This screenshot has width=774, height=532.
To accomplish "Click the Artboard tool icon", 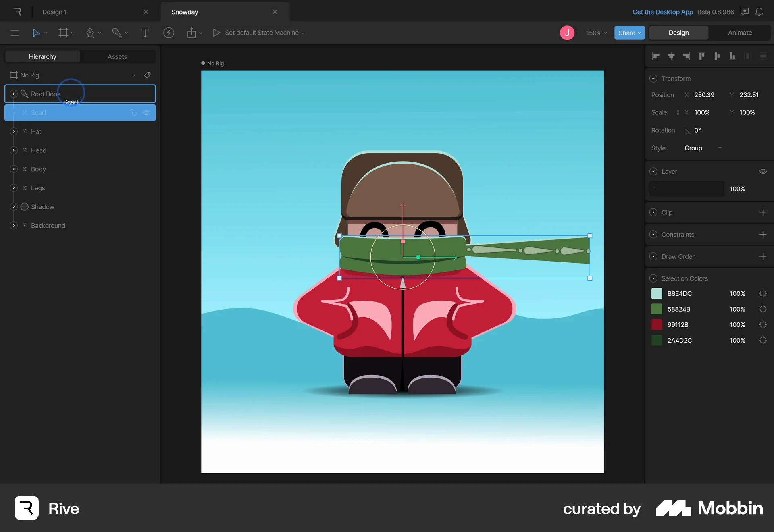I will [x=63, y=33].
